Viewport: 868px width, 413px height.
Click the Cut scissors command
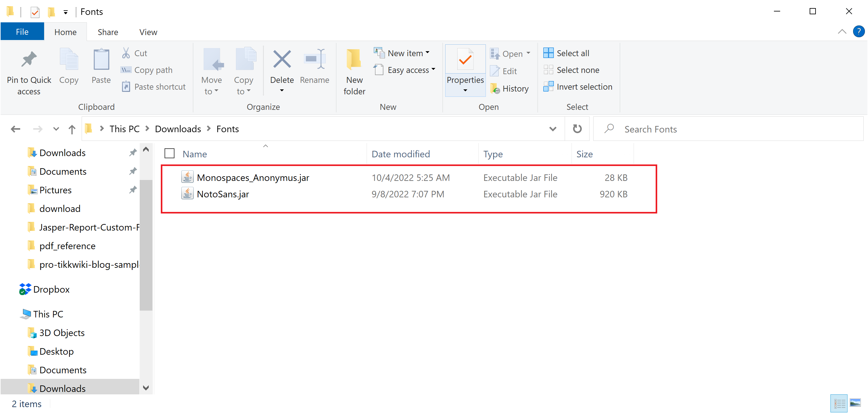(x=135, y=53)
